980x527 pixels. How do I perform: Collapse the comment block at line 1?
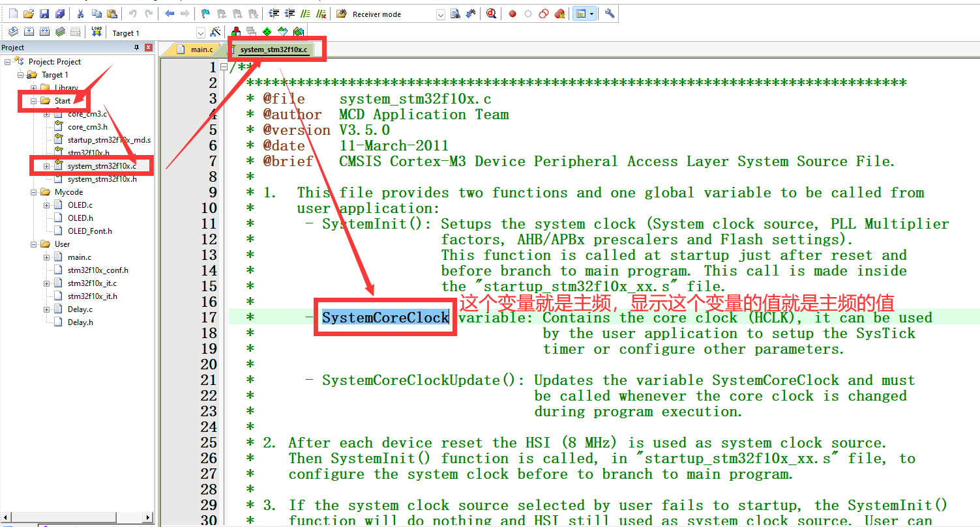(224, 67)
